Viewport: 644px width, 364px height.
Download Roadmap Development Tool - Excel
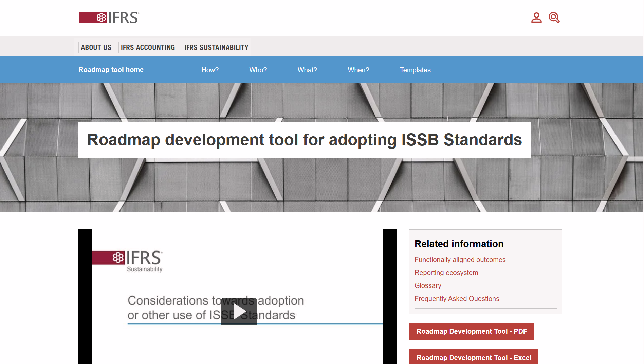[x=474, y=357]
